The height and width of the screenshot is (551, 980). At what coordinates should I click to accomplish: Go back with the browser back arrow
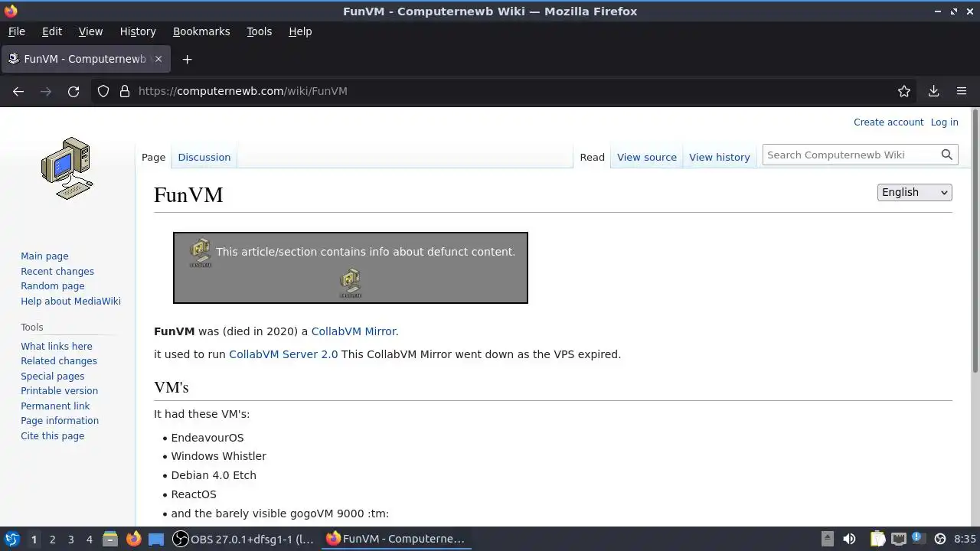[18, 91]
